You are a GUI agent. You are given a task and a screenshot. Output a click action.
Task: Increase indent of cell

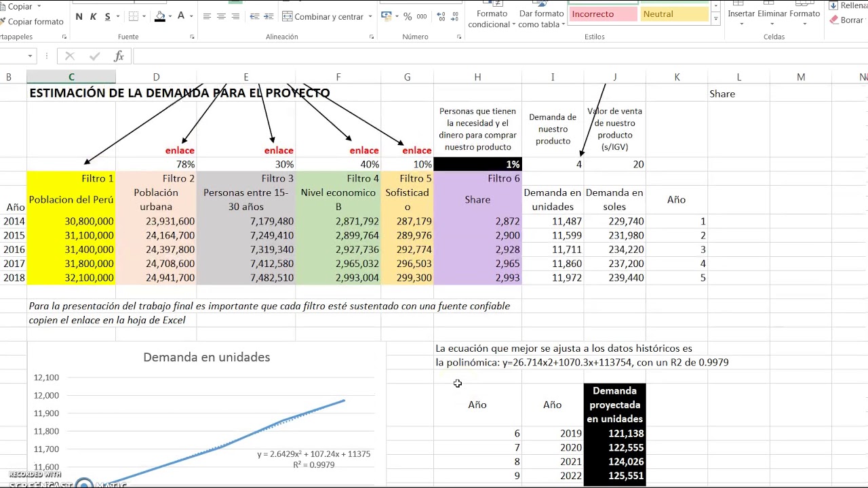270,16
